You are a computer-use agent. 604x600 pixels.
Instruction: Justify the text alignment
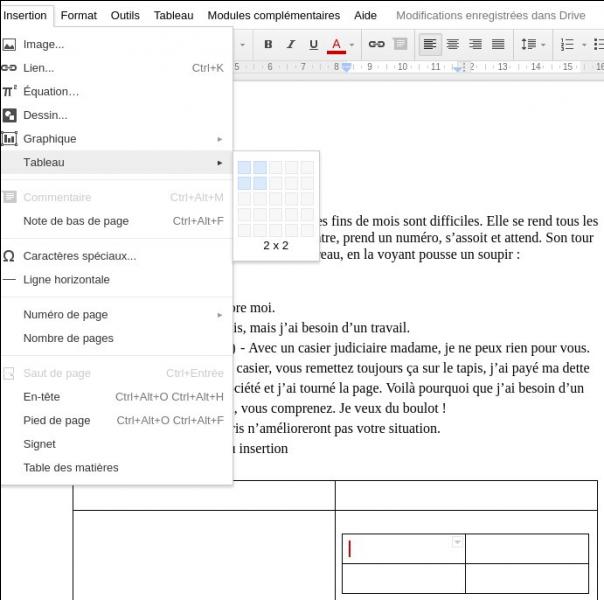[x=498, y=44]
